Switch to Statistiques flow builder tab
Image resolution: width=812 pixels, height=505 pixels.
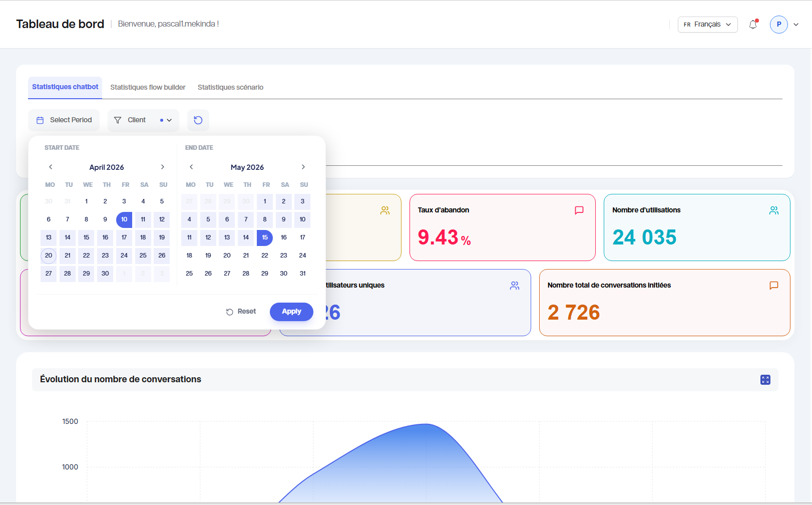coord(148,87)
